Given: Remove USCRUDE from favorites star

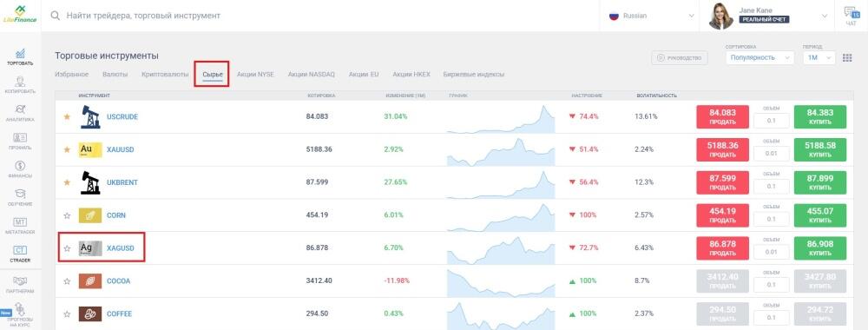Looking at the screenshot, I should click(67, 117).
